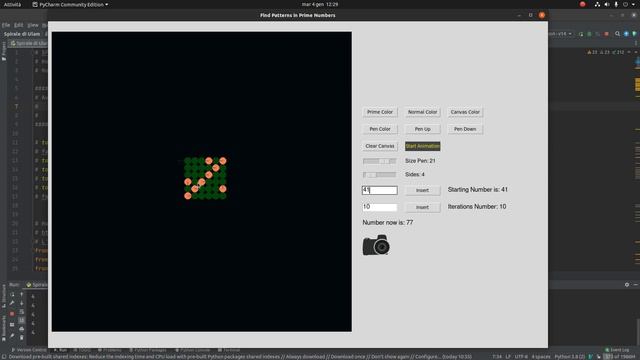The width and height of the screenshot is (640, 360).
Task: Click the pin tab icon in Run panel
Action: coord(12,336)
